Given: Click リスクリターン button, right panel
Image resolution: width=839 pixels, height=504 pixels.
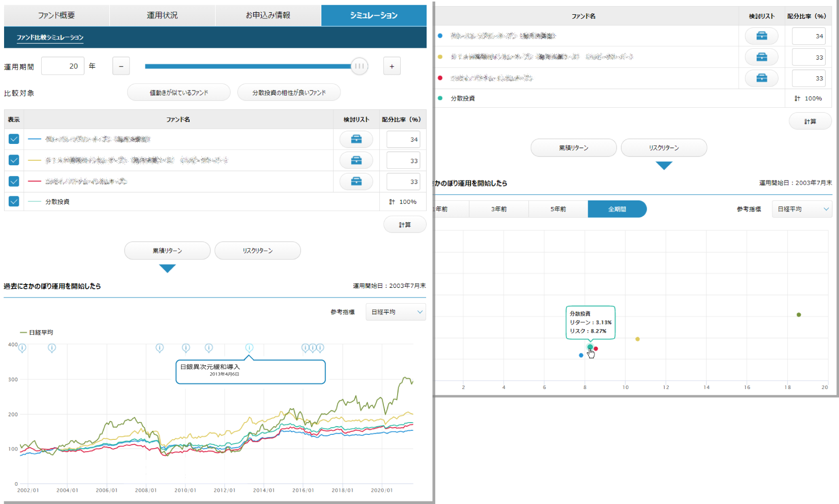Looking at the screenshot, I should tap(664, 148).
